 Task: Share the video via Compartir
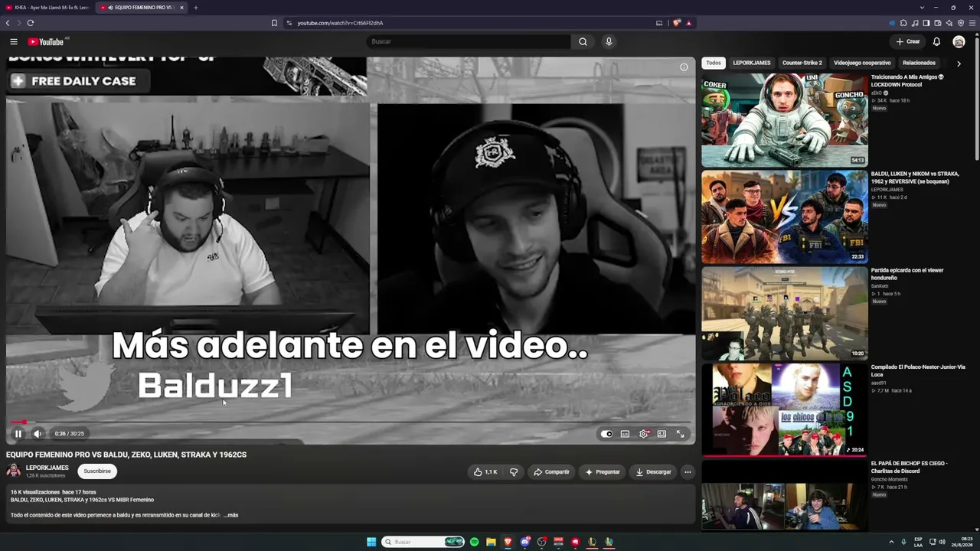tap(551, 472)
